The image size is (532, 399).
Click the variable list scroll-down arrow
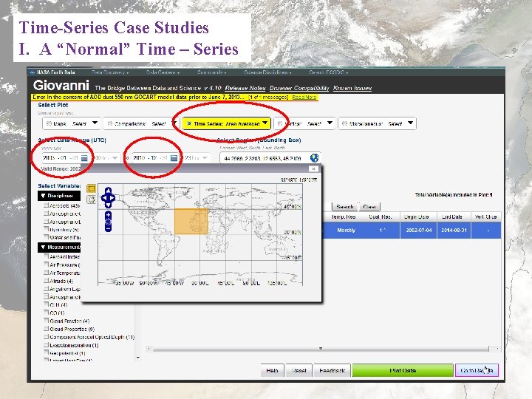coord(137,358)
